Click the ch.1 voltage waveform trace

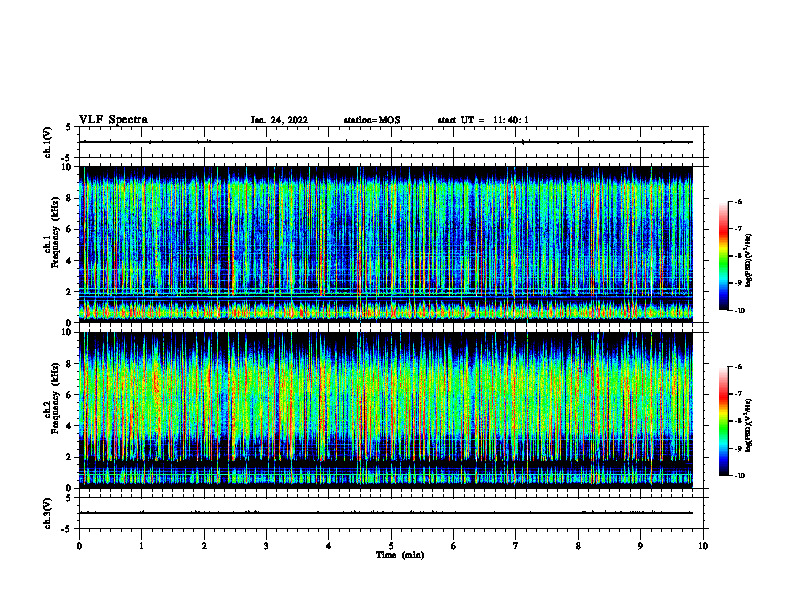point(386,142)
